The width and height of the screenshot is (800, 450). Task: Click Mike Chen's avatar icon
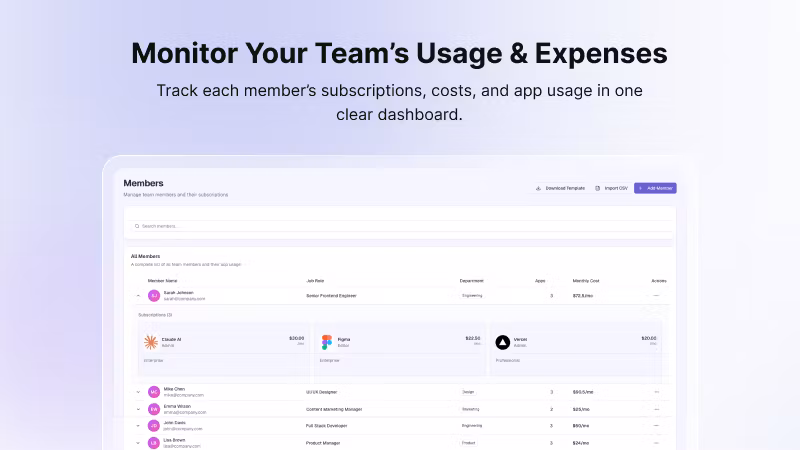click(x=154, y=392)
